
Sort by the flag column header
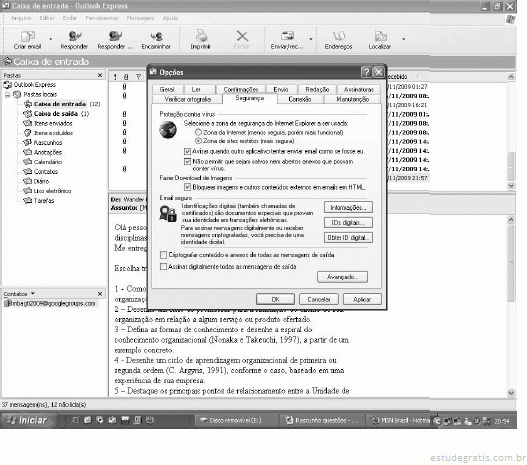coord(138,77)
